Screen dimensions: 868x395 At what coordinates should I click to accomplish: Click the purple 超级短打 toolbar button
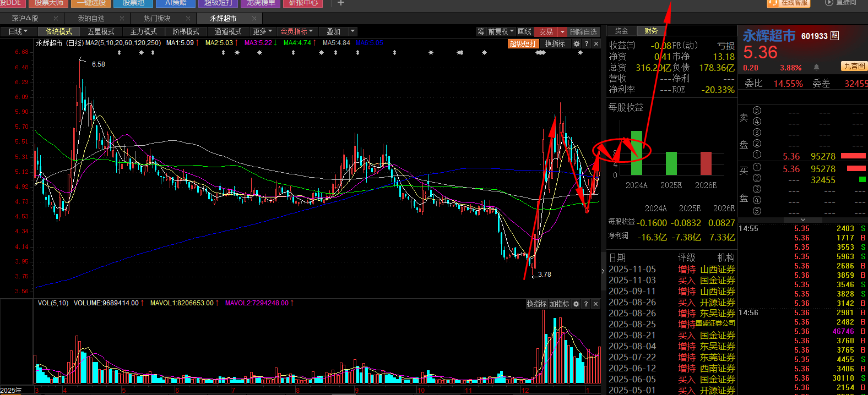(218, 3)
